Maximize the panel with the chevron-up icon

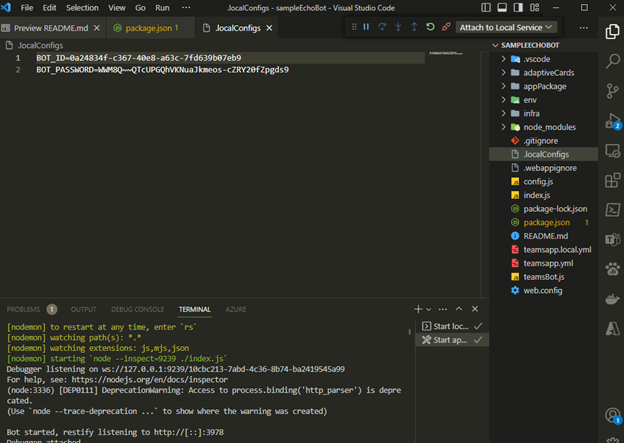[x=459, y=309]
